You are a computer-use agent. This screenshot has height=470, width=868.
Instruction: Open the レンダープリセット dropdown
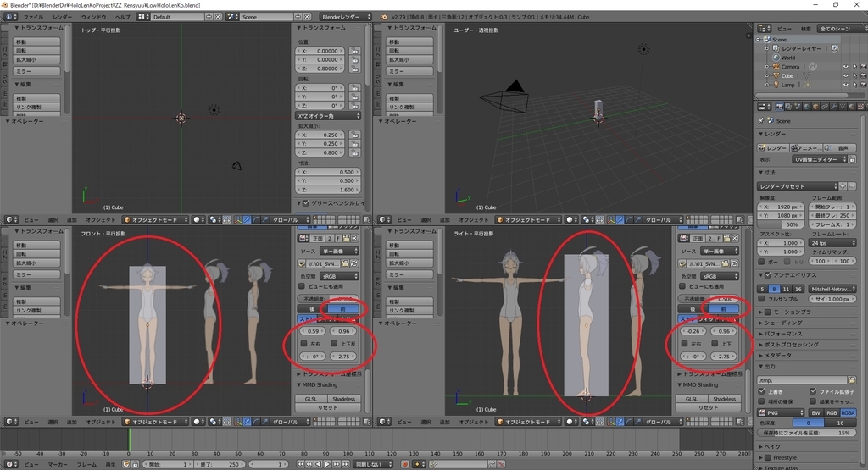[797, 186]
